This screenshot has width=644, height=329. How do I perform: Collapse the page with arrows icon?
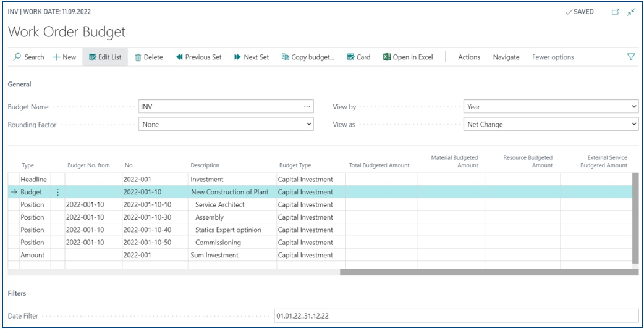click(631, 12)
